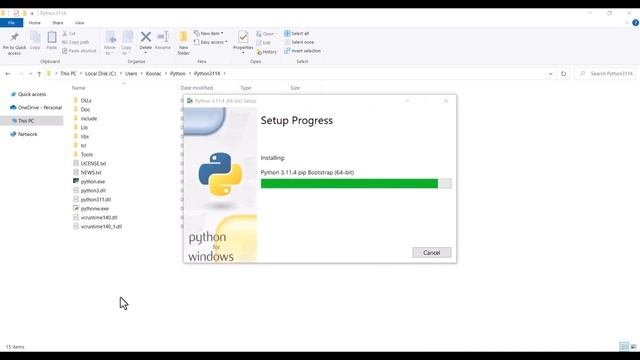Click the Edit command in ribbon

point(264,43)
